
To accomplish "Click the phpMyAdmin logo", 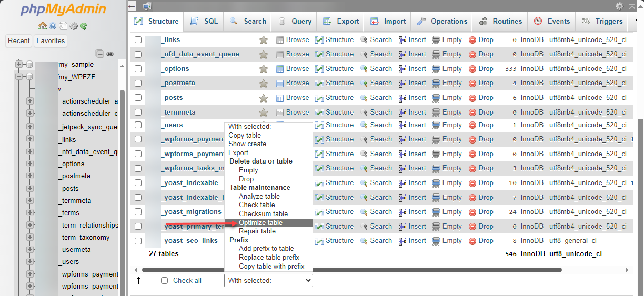I will (63, 9).
